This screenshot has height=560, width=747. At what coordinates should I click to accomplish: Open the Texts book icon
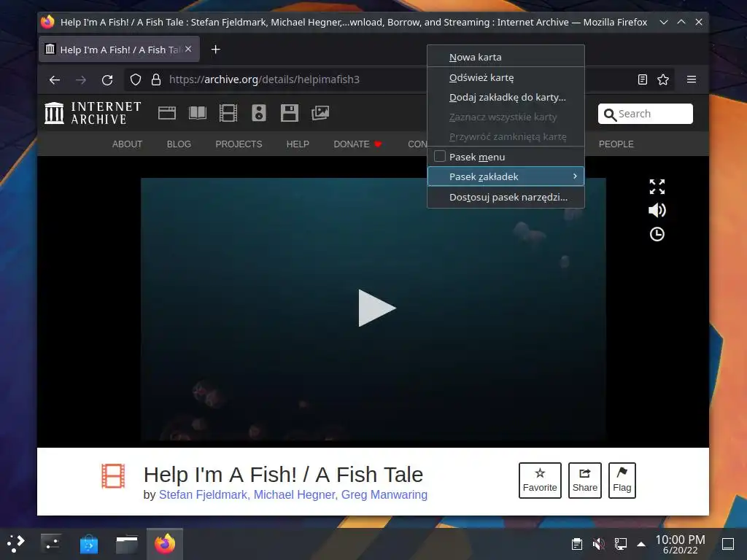[x=198, y=113]
